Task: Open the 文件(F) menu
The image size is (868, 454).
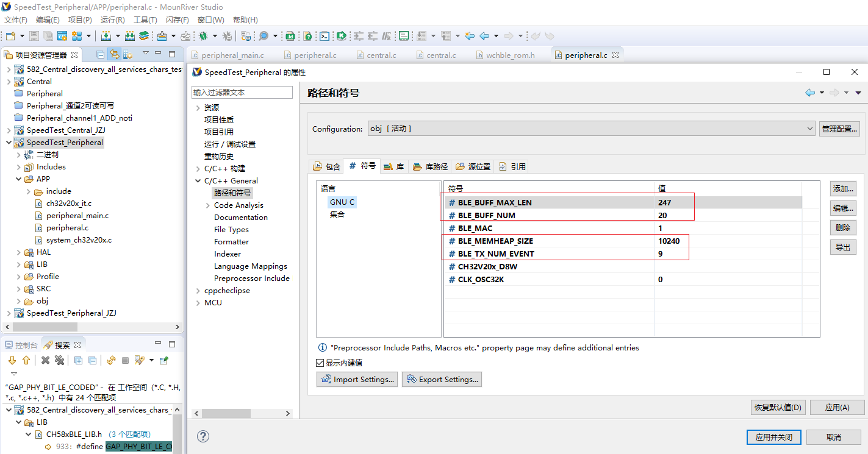Action: [16, 20]
